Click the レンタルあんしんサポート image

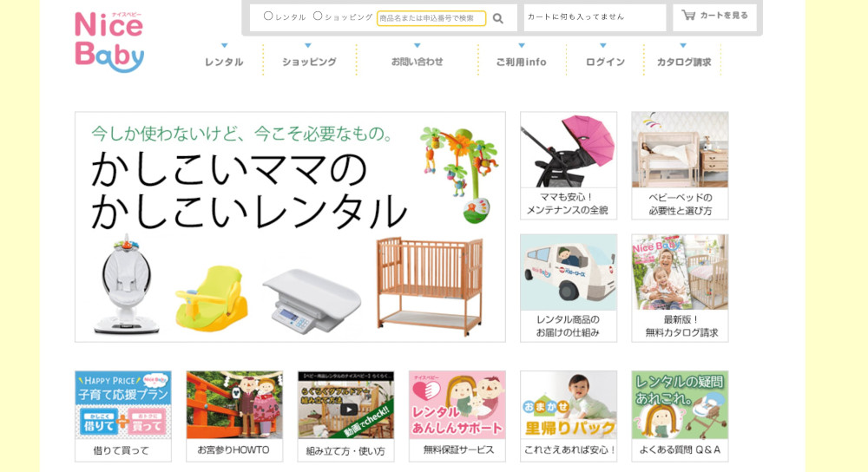(x=457, y=405)
